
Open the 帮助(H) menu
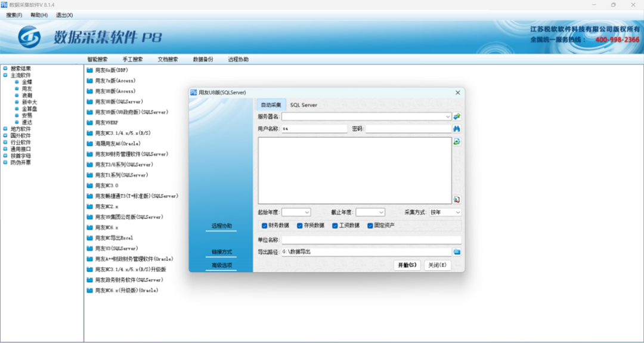pyautogui.click(x=39, y=15)
